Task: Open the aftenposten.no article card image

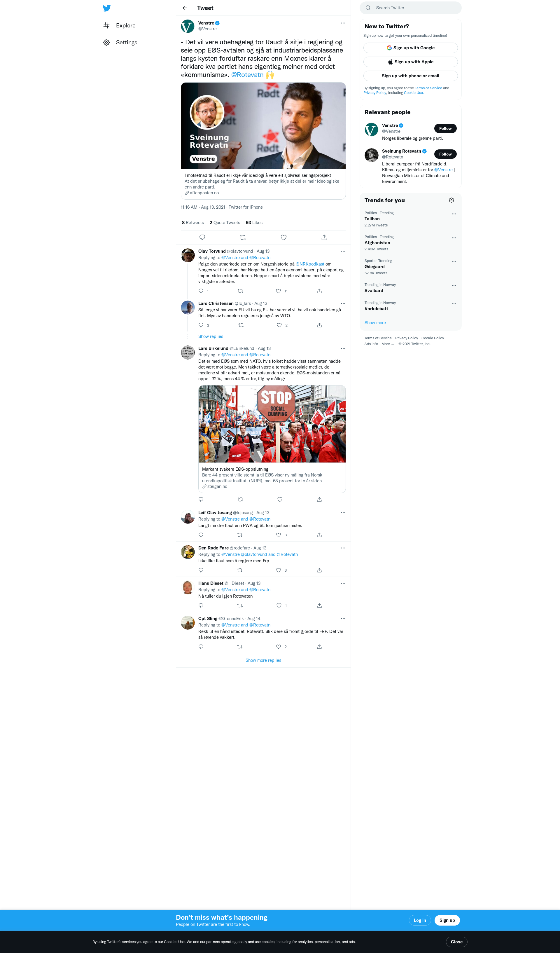Action: click(263, 125)
